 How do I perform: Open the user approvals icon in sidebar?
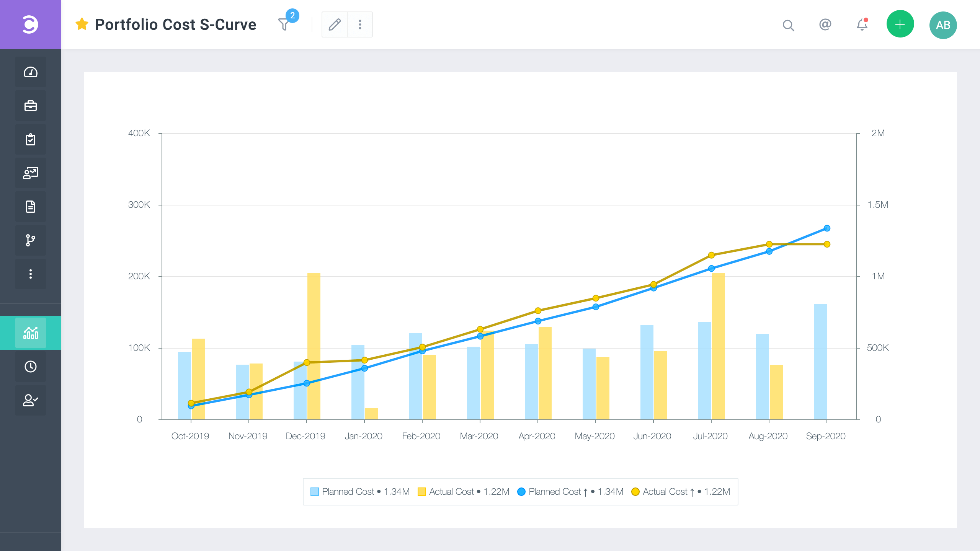point(31,400)
